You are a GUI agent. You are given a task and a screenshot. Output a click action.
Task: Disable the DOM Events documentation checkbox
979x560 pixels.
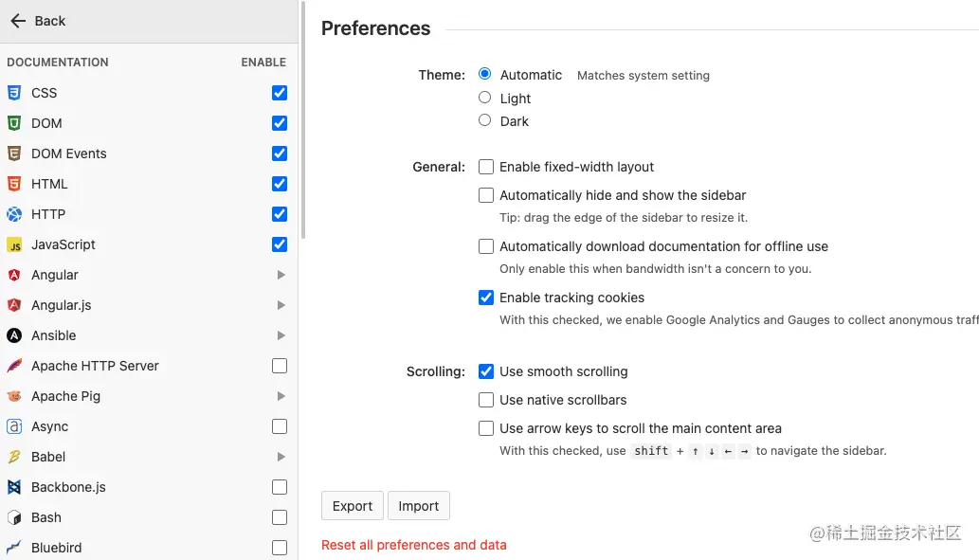coord(280,154)
